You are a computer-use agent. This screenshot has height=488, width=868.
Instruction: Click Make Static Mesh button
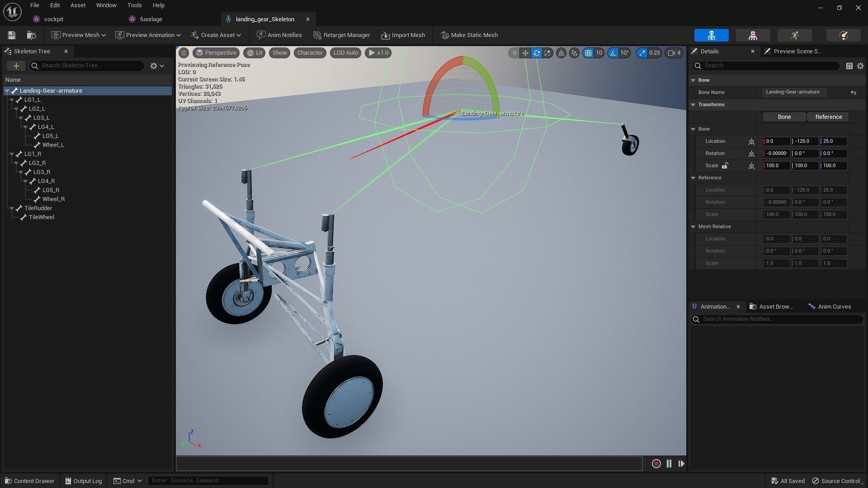(x=469, y=35)
